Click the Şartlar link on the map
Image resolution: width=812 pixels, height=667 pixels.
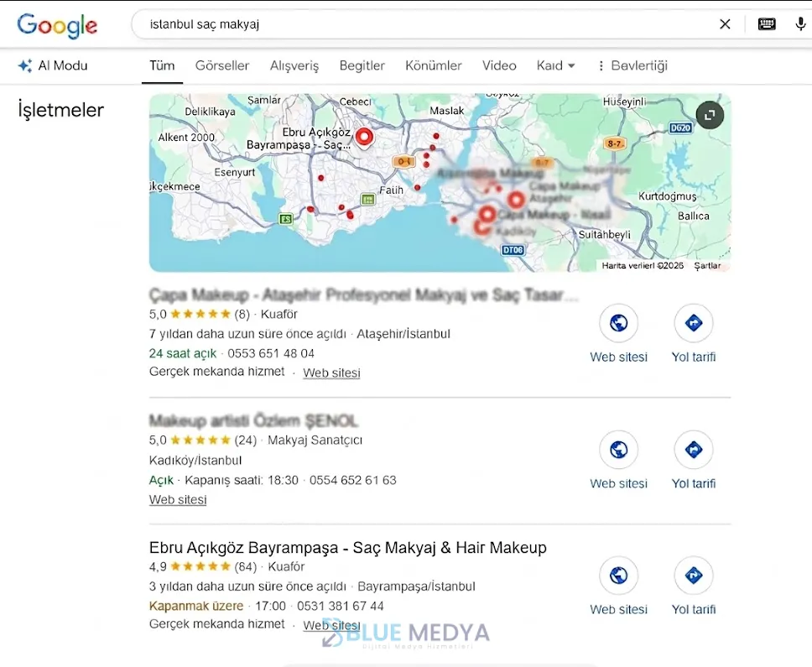707,266
